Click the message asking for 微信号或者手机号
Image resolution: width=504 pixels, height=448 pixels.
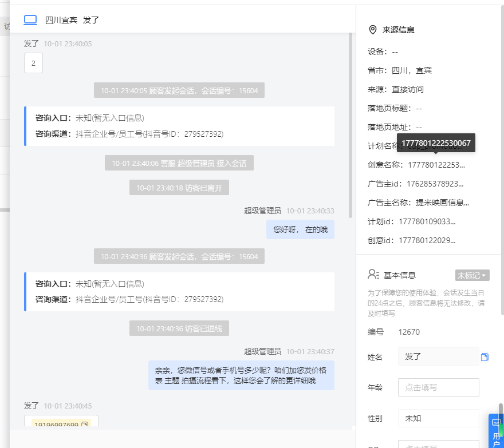click(241, 375)
